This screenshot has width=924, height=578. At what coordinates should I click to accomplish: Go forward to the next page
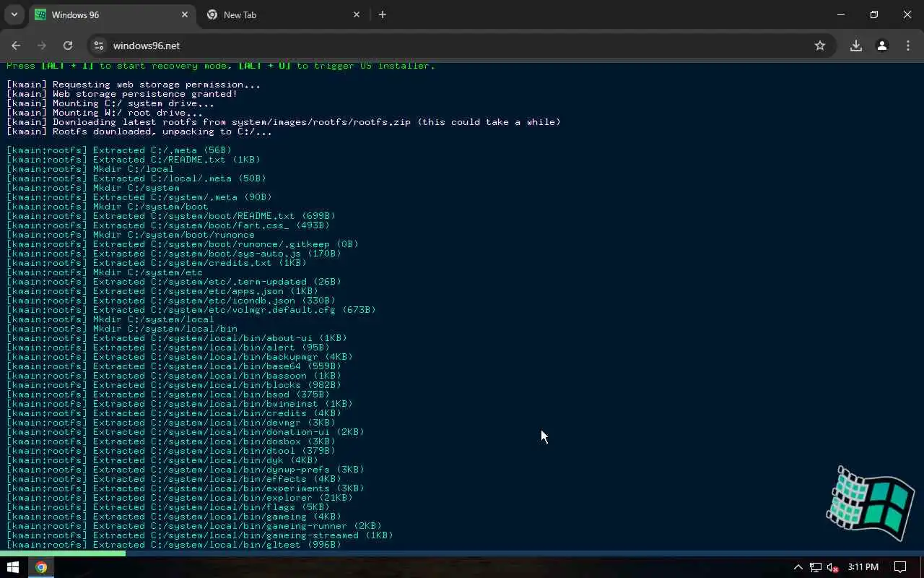click(42, 46)
